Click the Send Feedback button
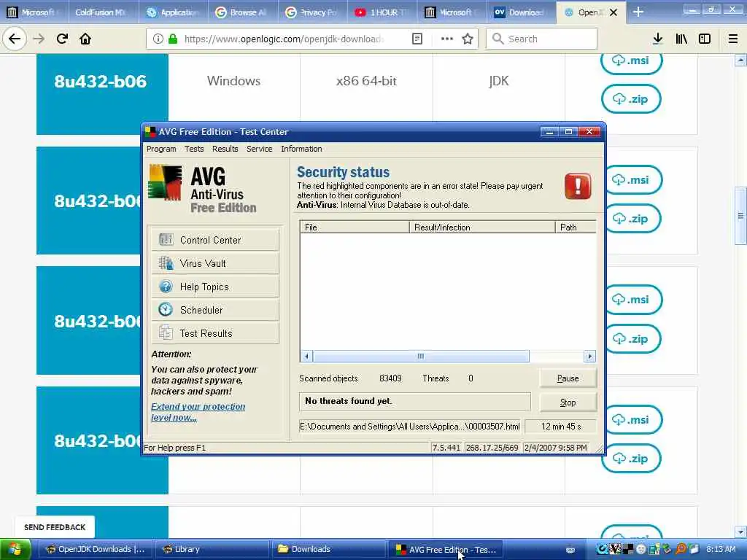747x560 pixels. [55, 527]
